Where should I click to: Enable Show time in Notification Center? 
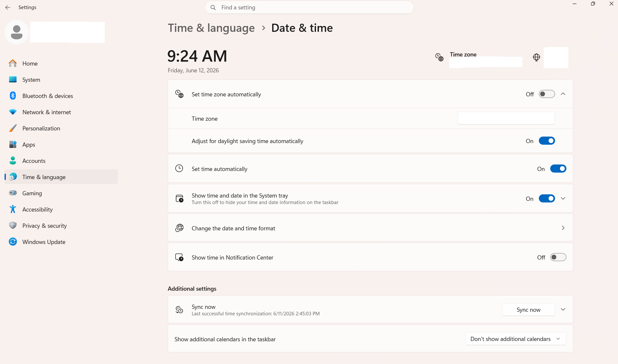pos(558,257)
